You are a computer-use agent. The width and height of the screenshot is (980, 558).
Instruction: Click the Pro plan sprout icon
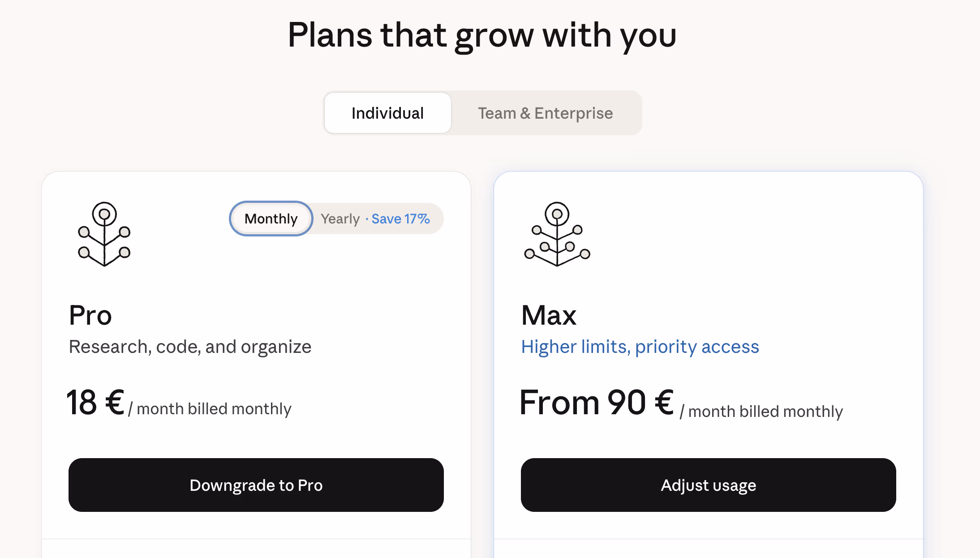(x=104, y=234)
